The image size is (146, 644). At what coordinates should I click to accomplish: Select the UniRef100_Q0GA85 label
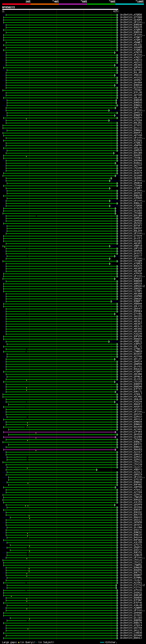click(131, 48)
